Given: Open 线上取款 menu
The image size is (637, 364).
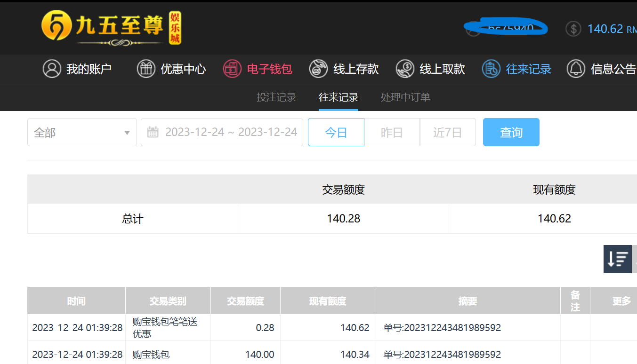Looking at the screenshot, I should click(x=430, y=69).
